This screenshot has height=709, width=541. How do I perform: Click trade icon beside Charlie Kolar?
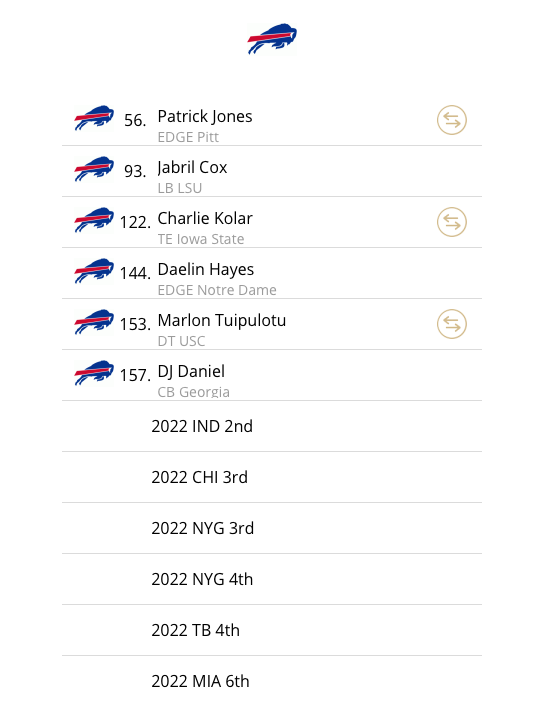(x=451, y=222)
